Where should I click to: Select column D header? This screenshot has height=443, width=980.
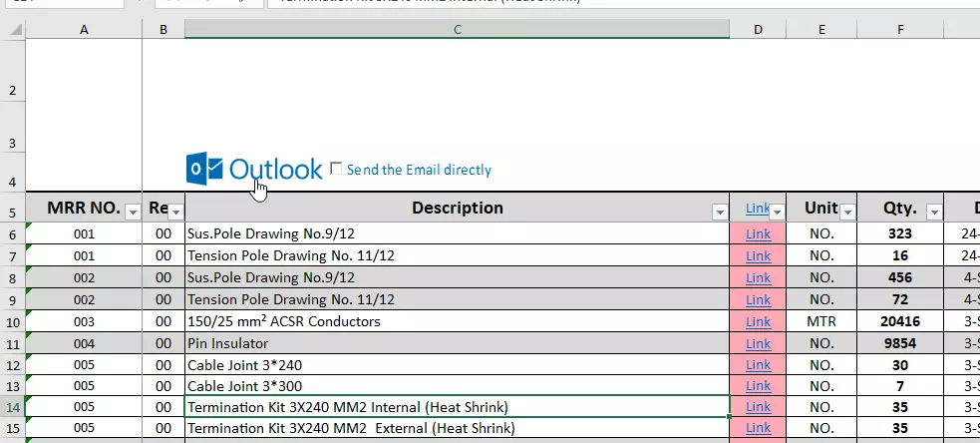758,29
